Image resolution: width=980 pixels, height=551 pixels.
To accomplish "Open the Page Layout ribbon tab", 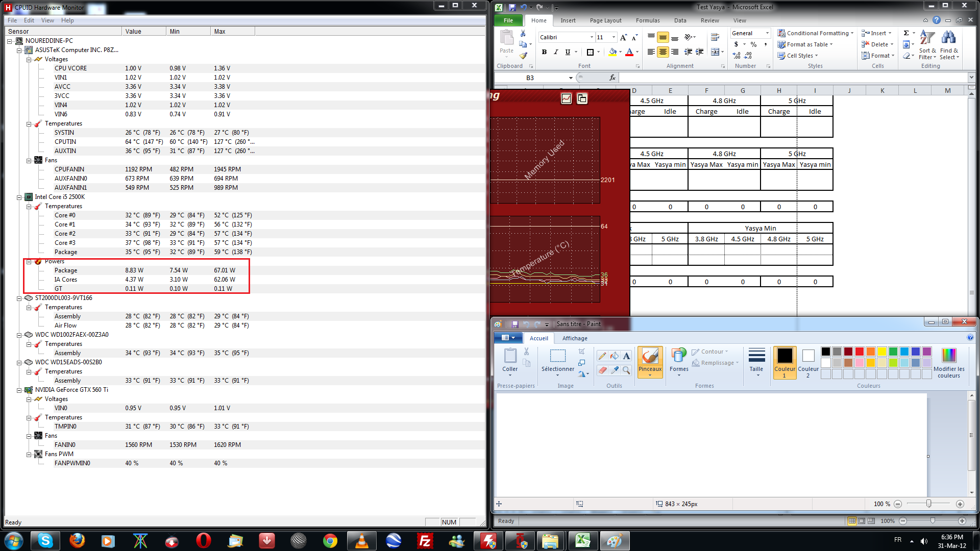I will pos(605,20).
